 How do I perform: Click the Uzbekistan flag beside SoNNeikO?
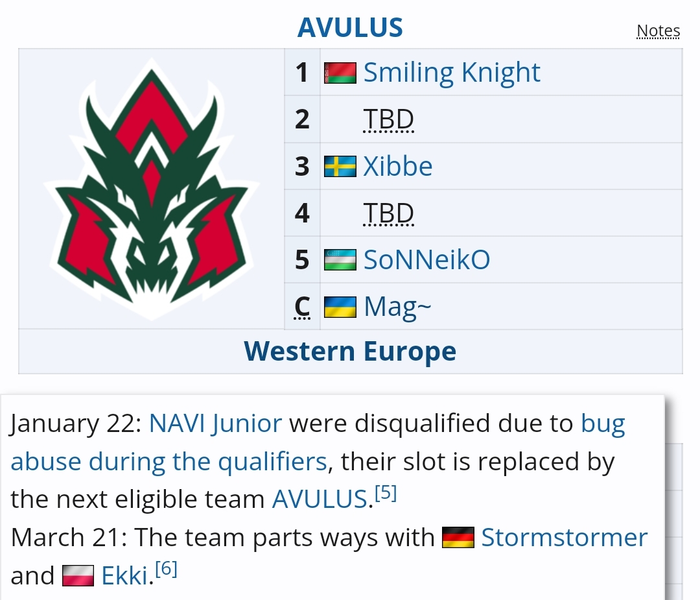[x=340, y=259]
